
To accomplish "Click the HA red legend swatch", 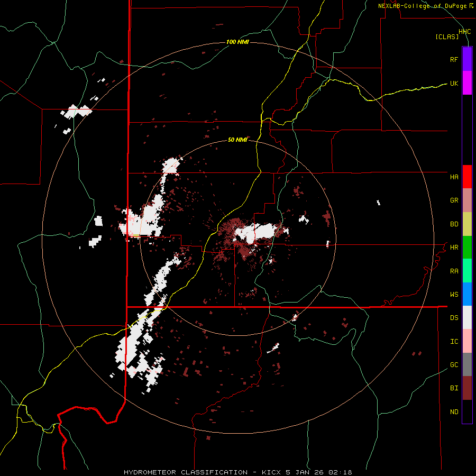I will click(467, 177).
